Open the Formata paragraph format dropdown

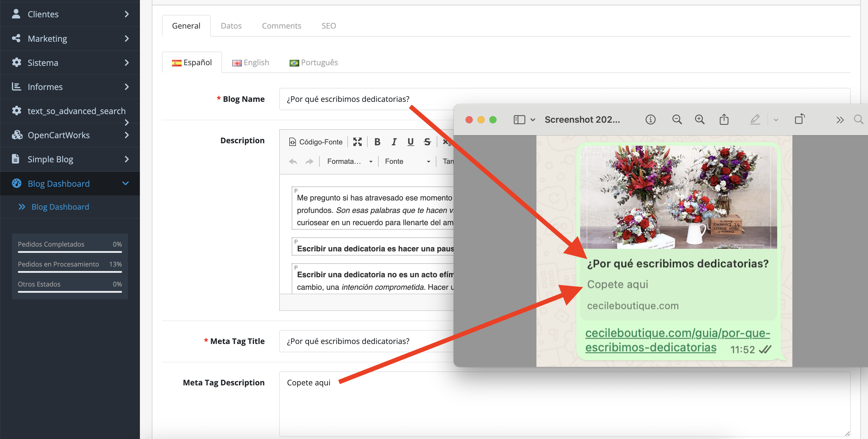(x=349, y=161)
